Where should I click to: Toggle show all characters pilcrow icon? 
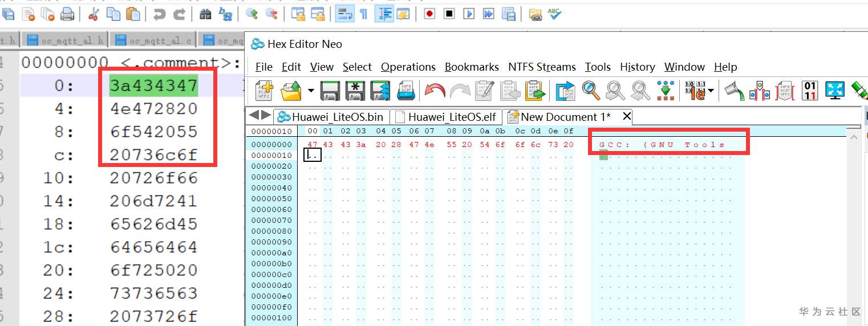pos(363,14)
